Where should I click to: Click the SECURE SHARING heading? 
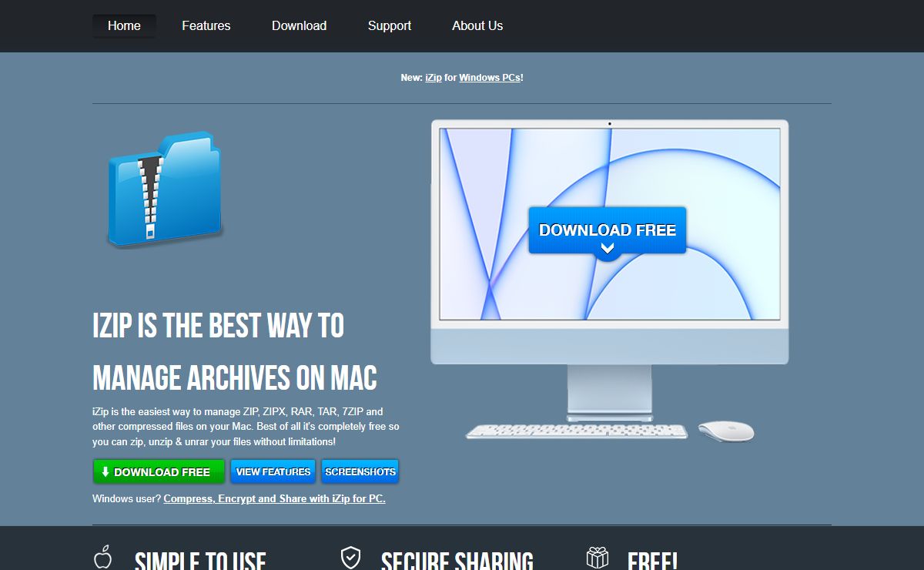pos(457,561)
